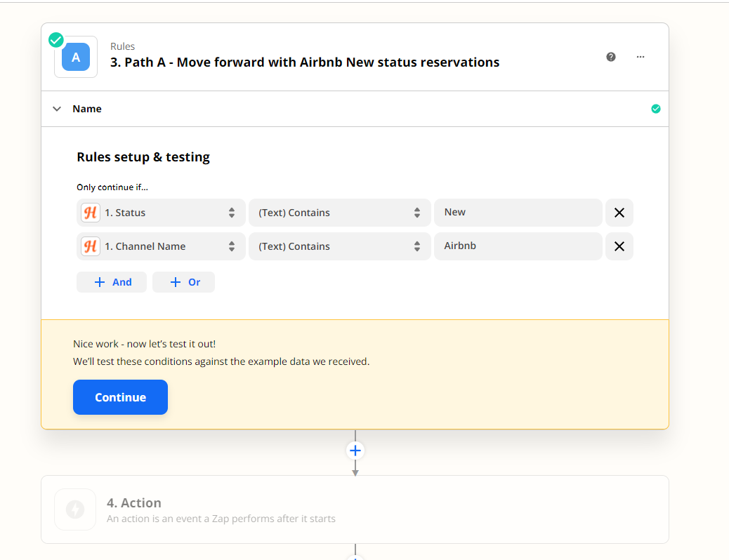This screenshot has width=729, height=560.
Task: Open the condition dropdown in Channel Name row
Action: 339,246
